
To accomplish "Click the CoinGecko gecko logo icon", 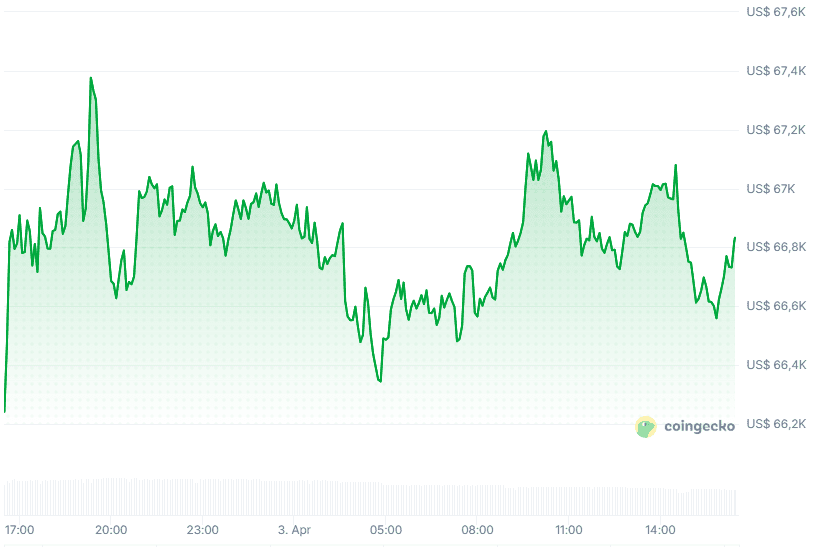I will (646, 427).
